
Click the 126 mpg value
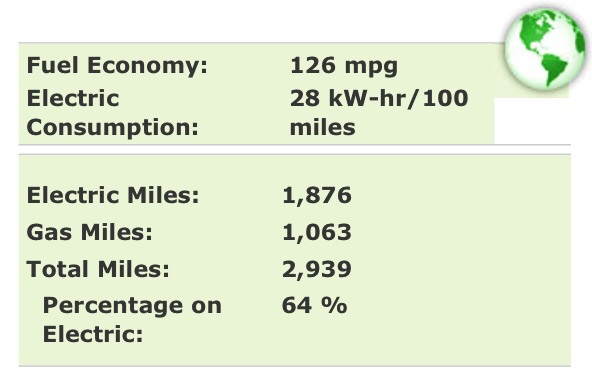click(344, 66)
